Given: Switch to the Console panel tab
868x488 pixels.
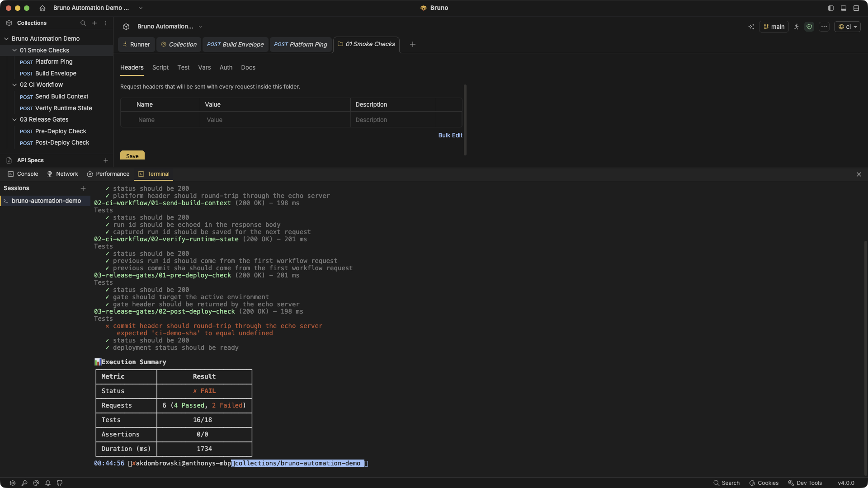Looking at the screenshot, I should [x=23, y=174].
